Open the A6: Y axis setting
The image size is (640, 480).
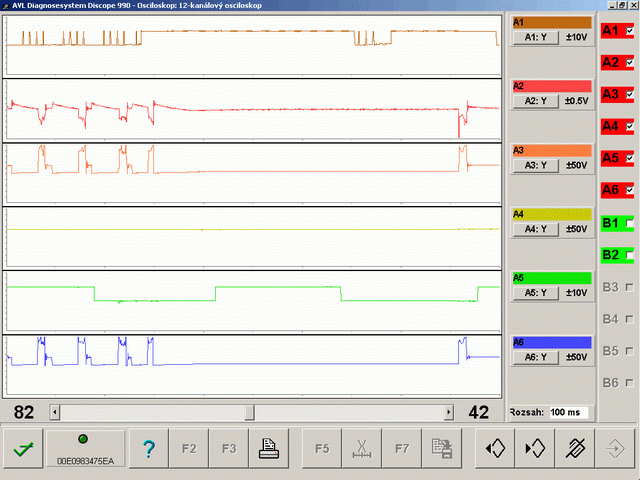(x=536, y=357)
